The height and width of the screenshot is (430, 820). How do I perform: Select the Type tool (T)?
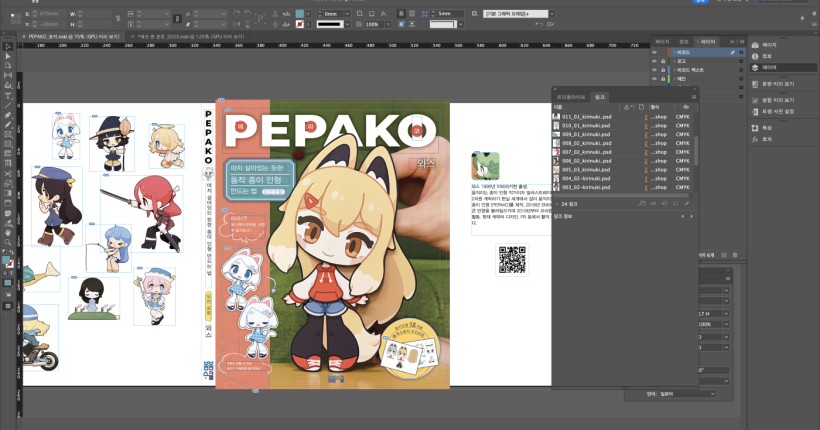[x=8, y=96]
